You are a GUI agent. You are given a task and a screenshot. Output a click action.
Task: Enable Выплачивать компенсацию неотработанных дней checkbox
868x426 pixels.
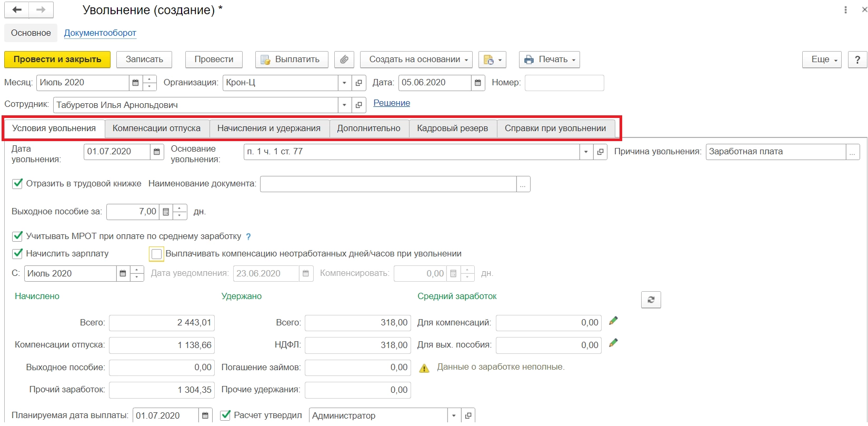point(156,254)
